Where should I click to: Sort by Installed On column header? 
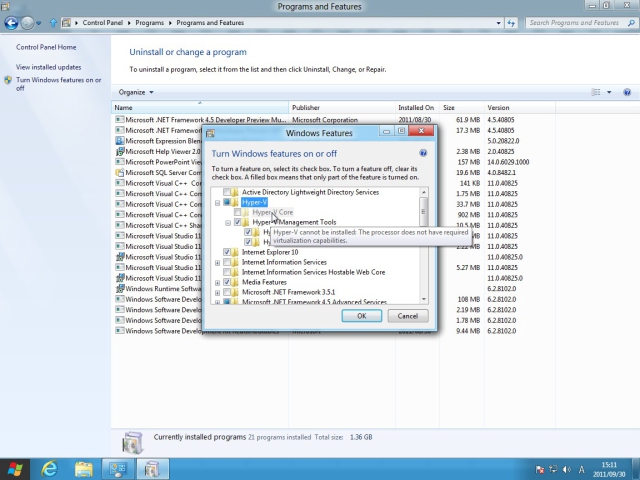tap(417, 108)
